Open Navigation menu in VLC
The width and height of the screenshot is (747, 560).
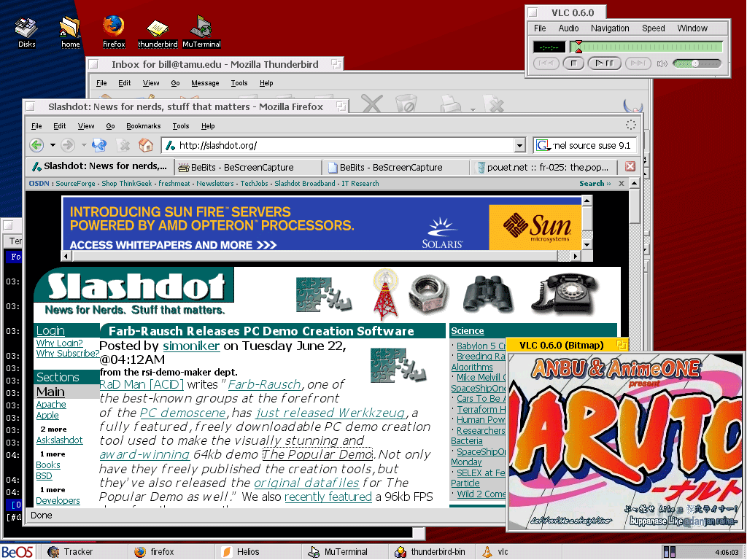pos(610,28)
